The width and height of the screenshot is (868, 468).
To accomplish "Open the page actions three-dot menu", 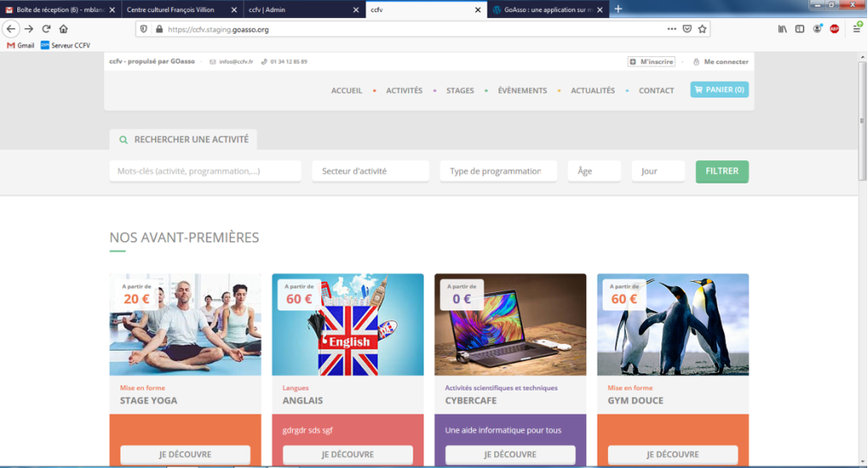I will [x=672, y=28].
